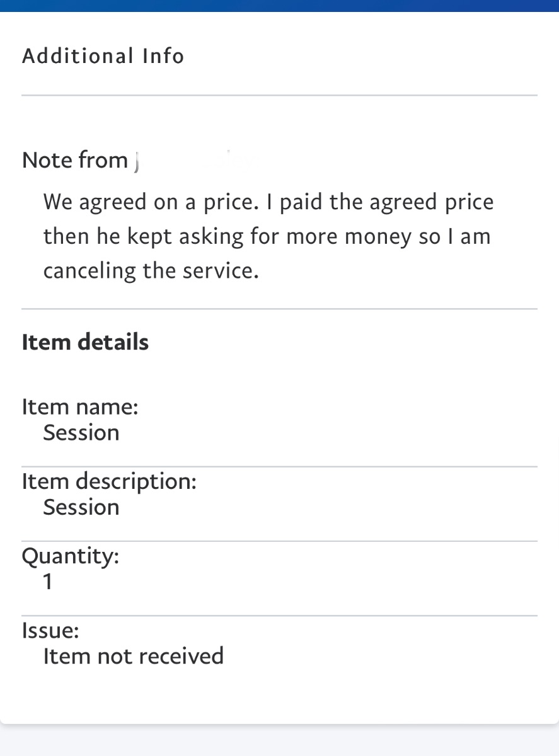Select the Session value under Item description
The width and height of the screenshot is (559, 756).
(x=81, y=507)
